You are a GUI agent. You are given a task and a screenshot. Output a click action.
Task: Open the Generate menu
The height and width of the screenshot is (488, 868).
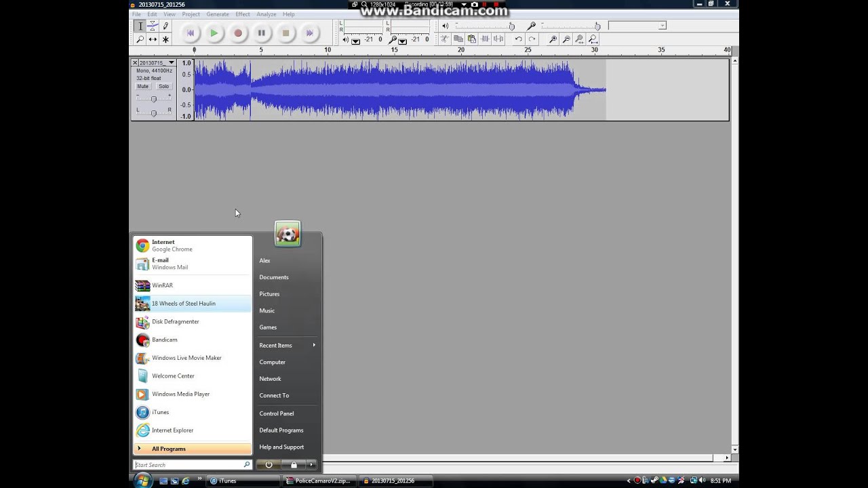[218, 14]
